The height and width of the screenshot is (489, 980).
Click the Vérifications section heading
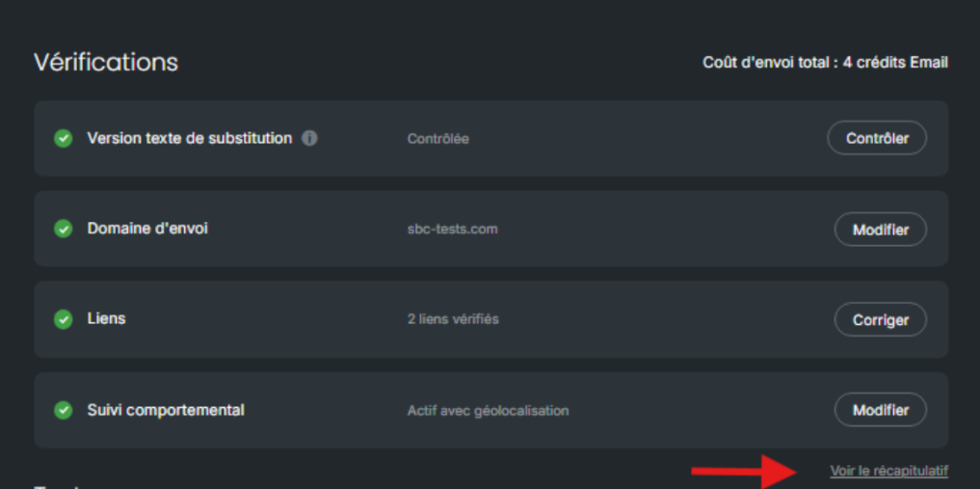click(x=106, y=62)
